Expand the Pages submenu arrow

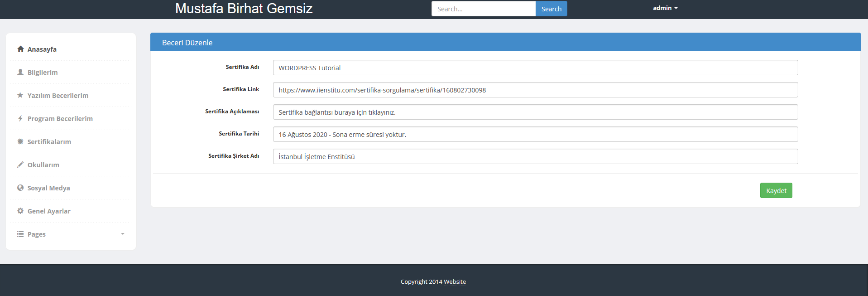(x=123, y=234)
